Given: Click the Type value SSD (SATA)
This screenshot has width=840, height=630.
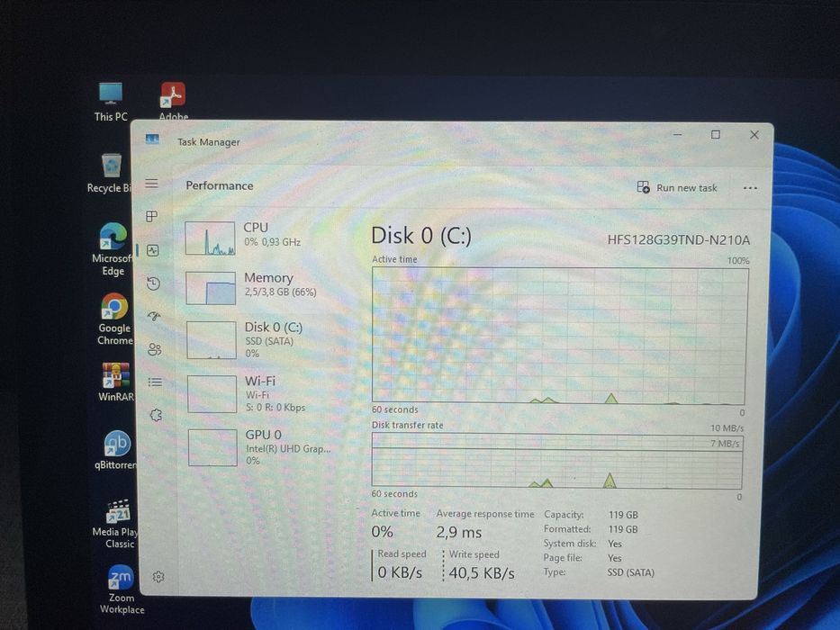Looking at the screenshot, I should pos(630,572).
